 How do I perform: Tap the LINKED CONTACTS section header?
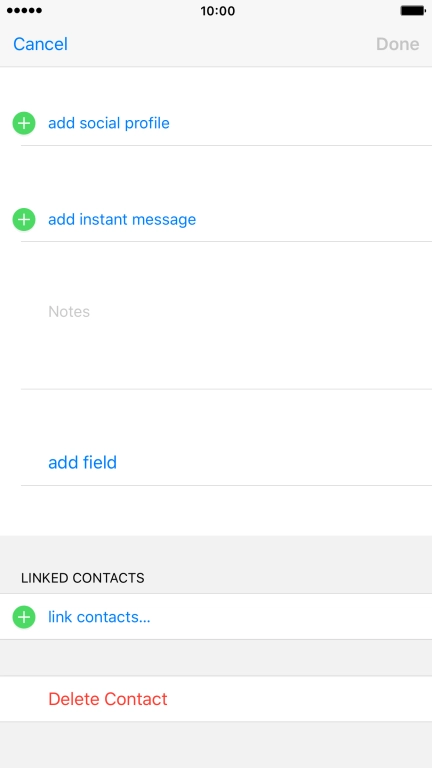(x=82, y=578)
